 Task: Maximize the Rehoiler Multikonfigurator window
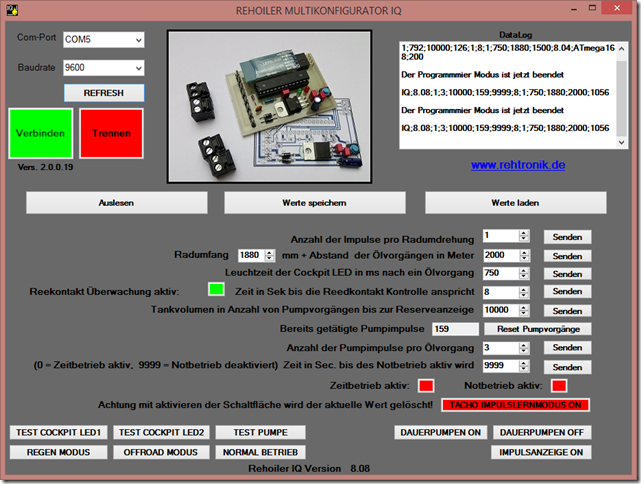(x=592, y=9)
